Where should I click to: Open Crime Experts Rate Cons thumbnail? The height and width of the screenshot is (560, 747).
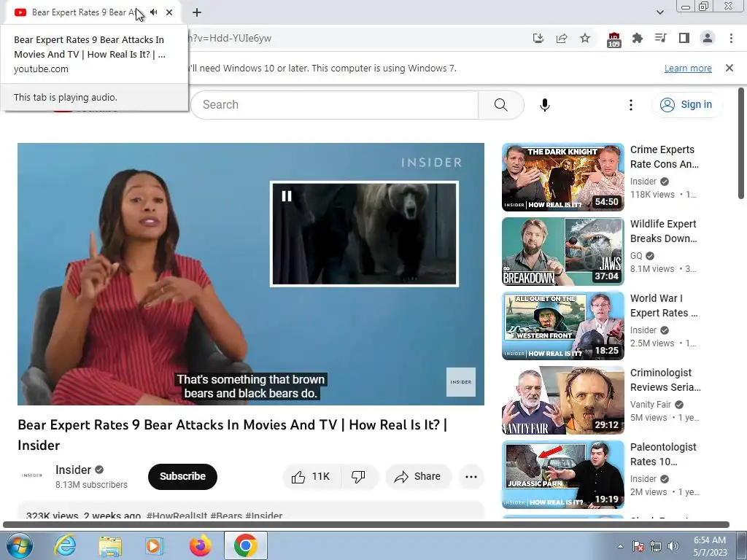(562, 177)
